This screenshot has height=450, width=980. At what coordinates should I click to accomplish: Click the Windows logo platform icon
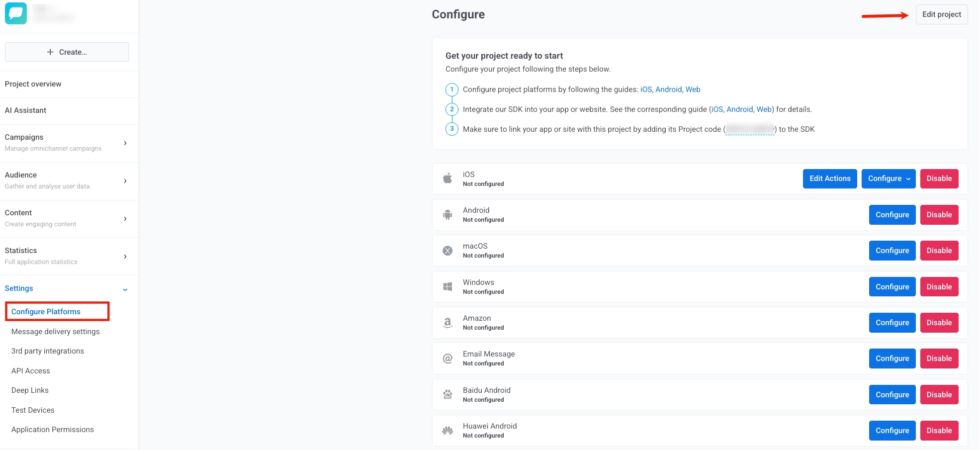pyautogui.click(x=447, y=287)
